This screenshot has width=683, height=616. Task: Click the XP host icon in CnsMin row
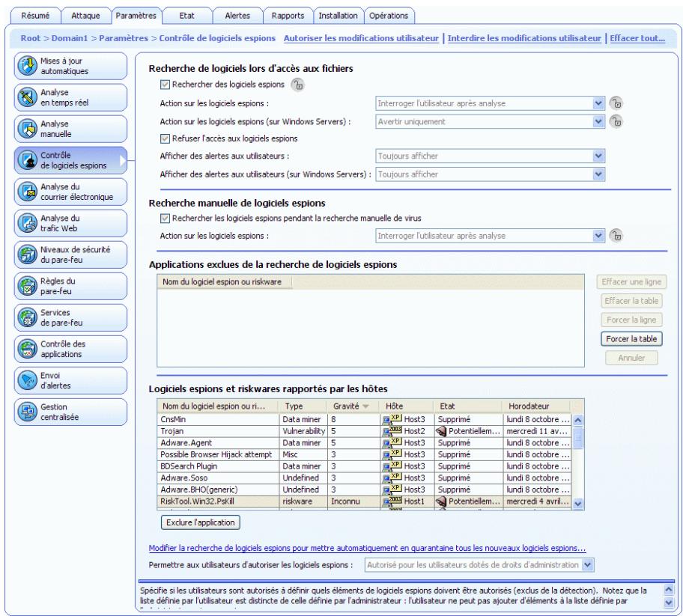click(392, 419)
